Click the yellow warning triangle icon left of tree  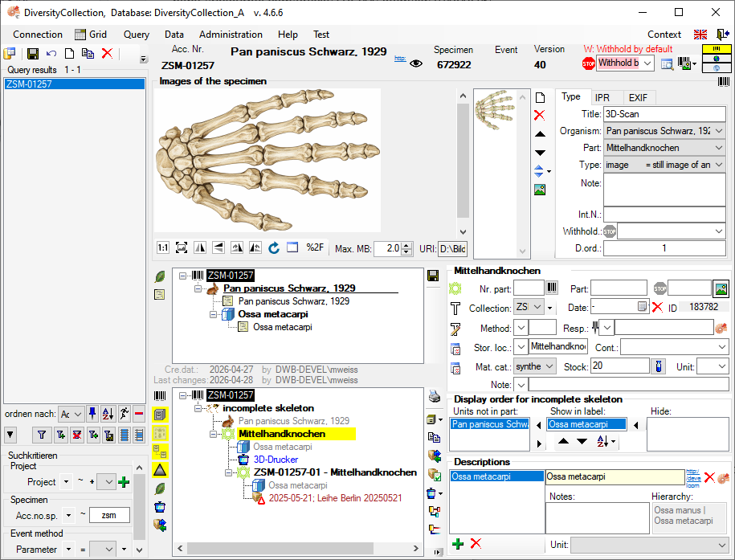pyautogui.click(x=160, y=469)
